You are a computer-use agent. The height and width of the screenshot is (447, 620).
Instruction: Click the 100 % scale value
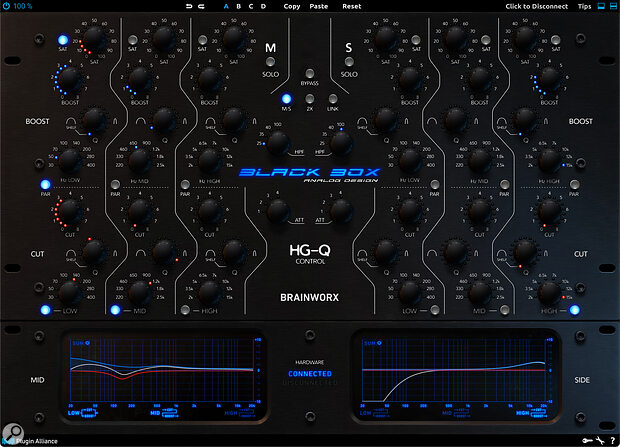coord(23,6)
